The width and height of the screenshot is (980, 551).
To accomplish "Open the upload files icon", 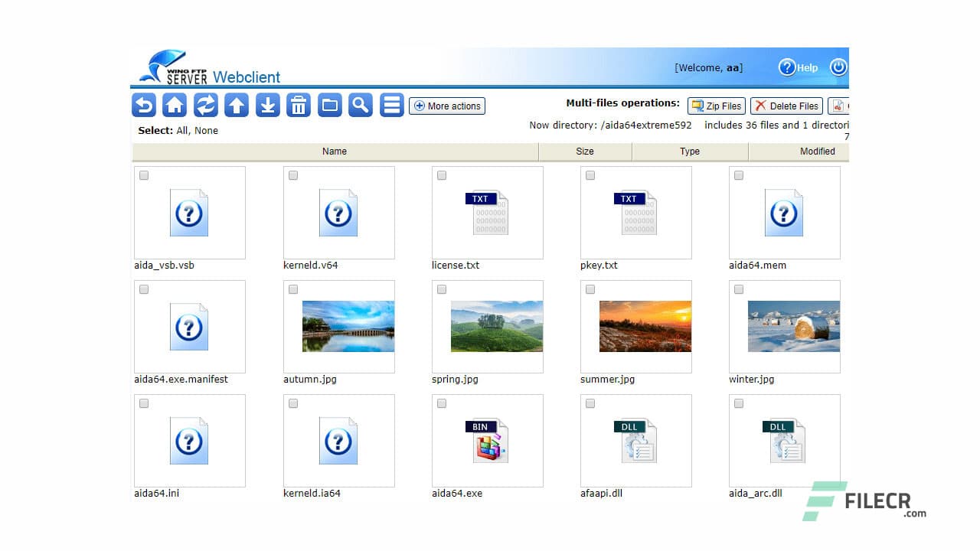I will point(237,105).
